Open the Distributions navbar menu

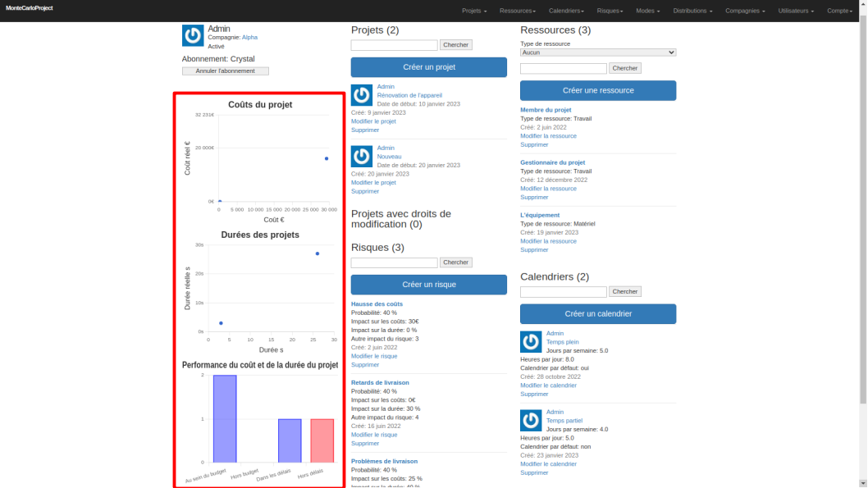pyautogui.click(x=692, y=11)
